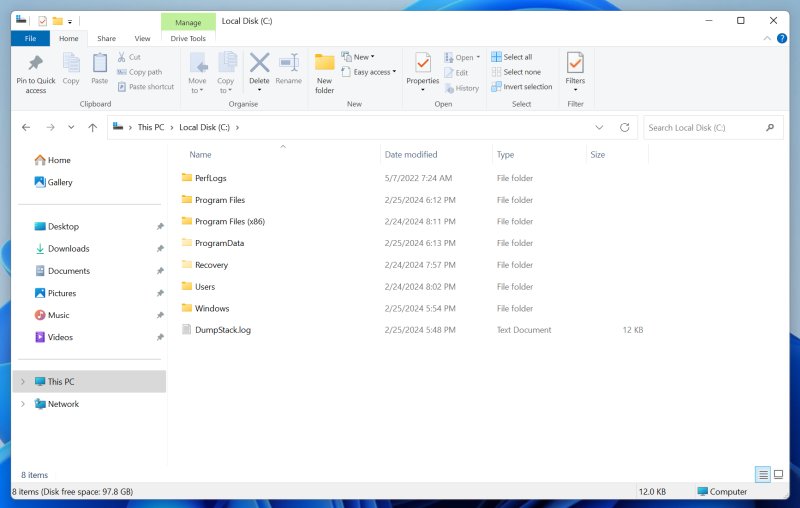800x508 pixels.
Task: Sort by Date modified column header
Action: pyautogui.click(x=411, y=155)
